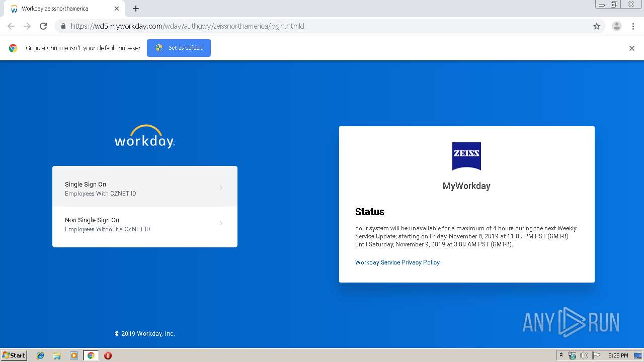Image resolution: width=644 pixels, height=362 pixels.
Task: Click the Single Sign On chevron
Action: pyautogui.click(x=221, y=188)
